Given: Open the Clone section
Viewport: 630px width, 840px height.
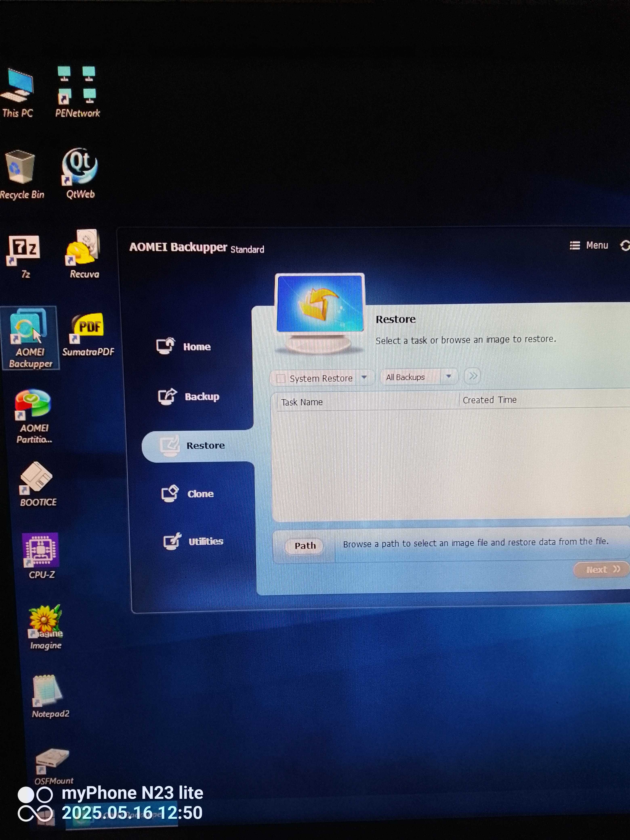Looking at the screenshot, I should click(188, 493).
